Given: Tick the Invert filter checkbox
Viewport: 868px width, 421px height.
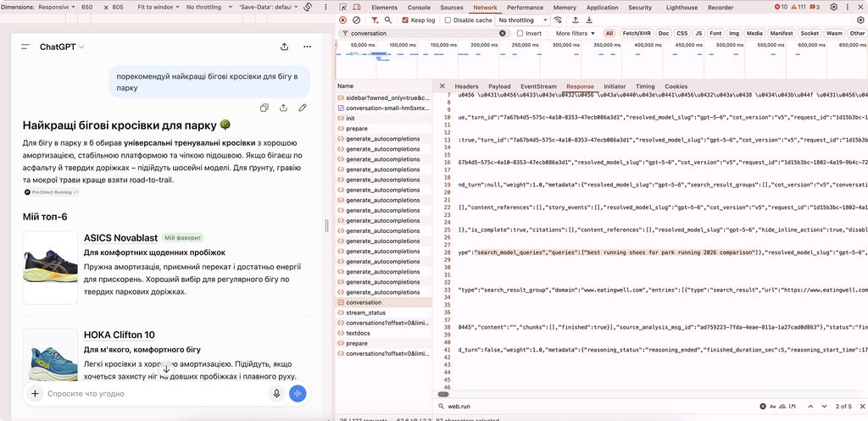Looking at the screenshot, I should [x=520, y=33].
